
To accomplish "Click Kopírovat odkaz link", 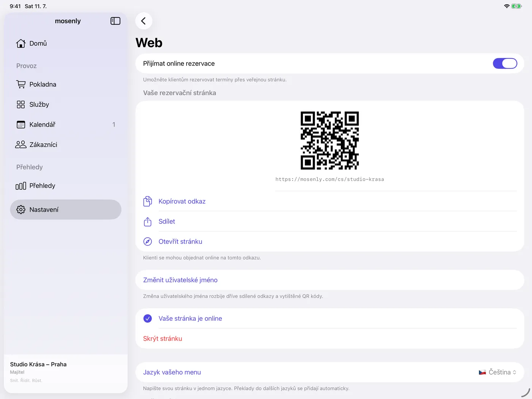I will (x=182, y=201).
